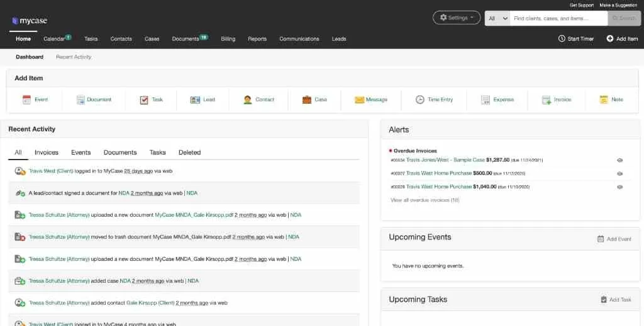Viewport: 644px width, 326px height.
Task: Click the calendar icon beside Add Event
Action: (601, 239)
